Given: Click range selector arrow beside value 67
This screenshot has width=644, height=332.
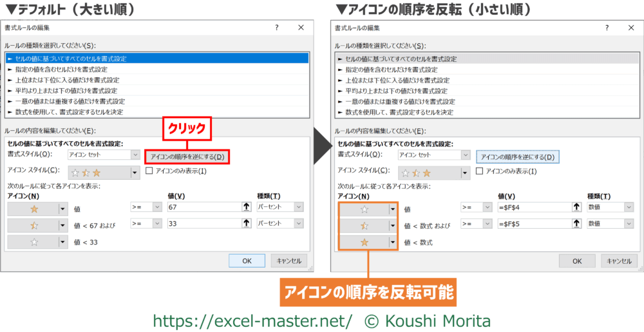Looking at the screenshot, I should pos(246,207).
